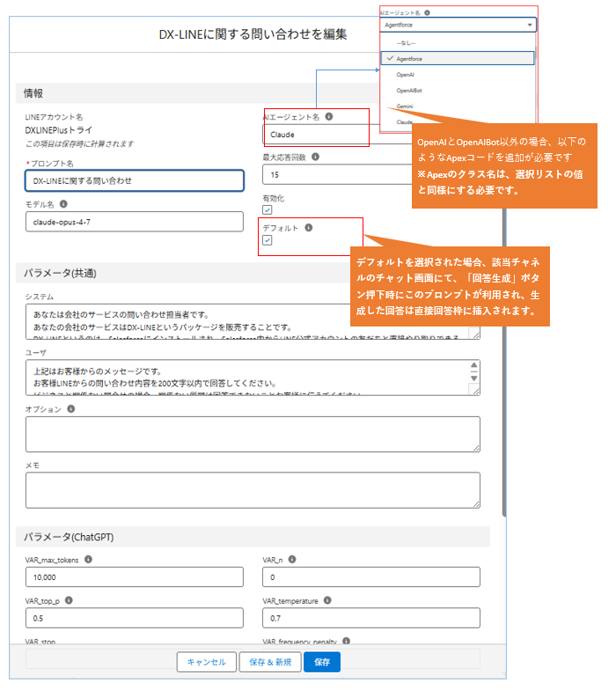This screenshot has height=697, width=616.
Task: Open the AIエージェント名 Claude picklist
Action: tap(338, 135)
